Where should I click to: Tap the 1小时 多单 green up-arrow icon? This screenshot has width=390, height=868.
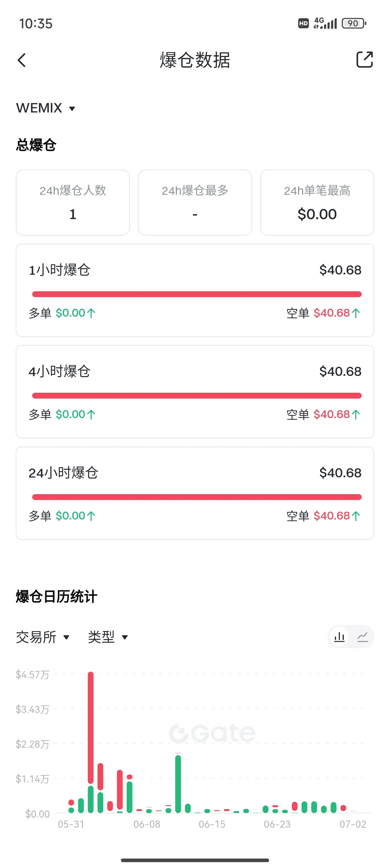91,313
